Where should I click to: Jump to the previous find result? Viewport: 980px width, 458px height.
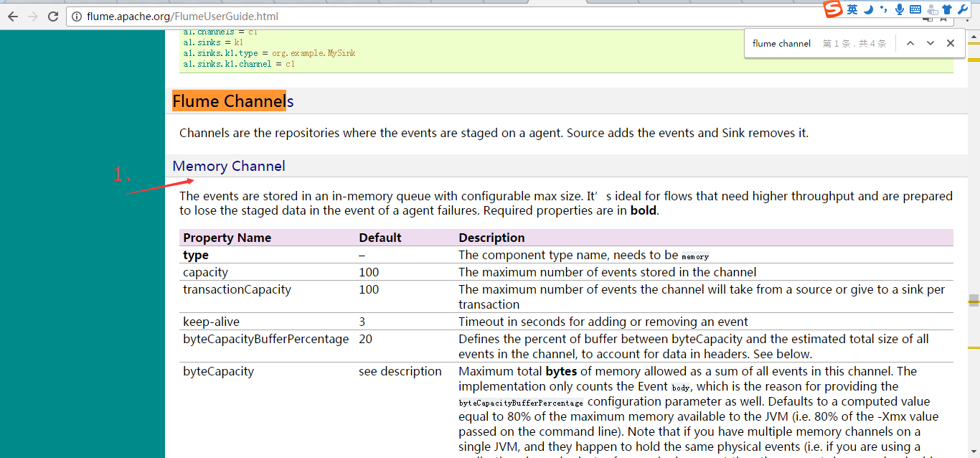click(910, 43)
